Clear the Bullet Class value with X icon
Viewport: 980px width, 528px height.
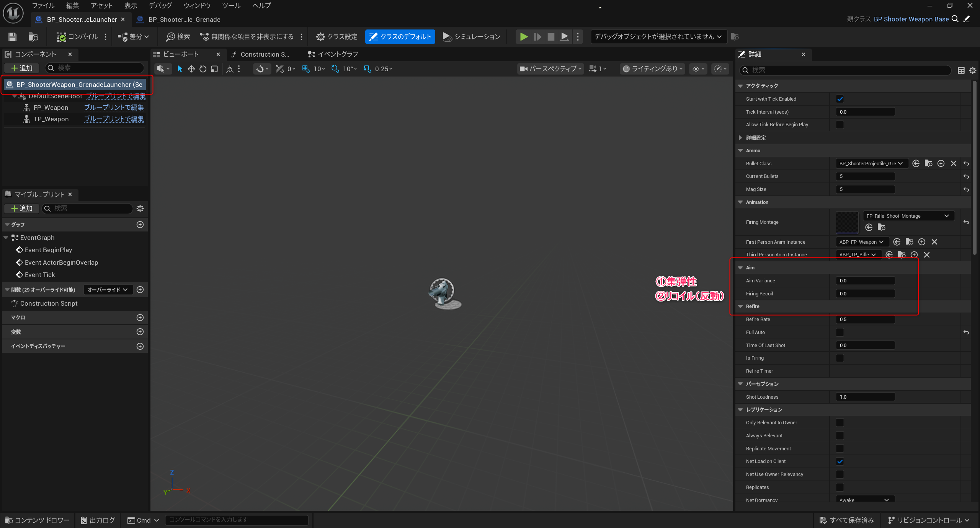click(953, 163)
